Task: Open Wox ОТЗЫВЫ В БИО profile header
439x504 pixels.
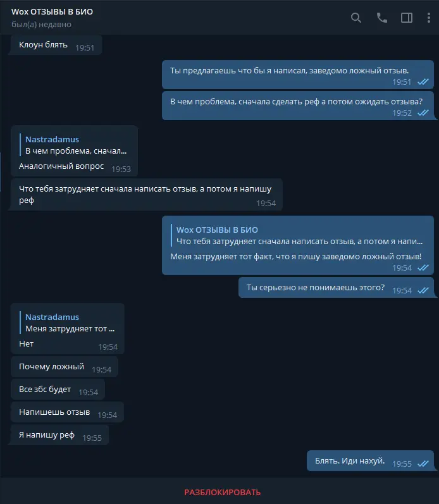Action: [x=52, y=11]
